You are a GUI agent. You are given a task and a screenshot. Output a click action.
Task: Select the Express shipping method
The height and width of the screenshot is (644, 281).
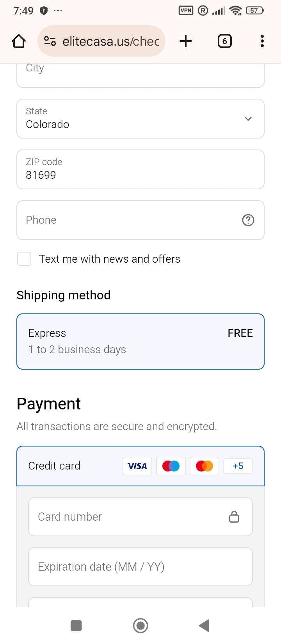pos(140,342)
